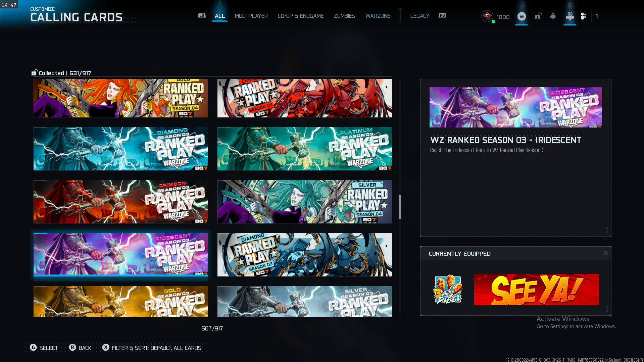Select Gold Ranked Play Season 04 card

121,98
